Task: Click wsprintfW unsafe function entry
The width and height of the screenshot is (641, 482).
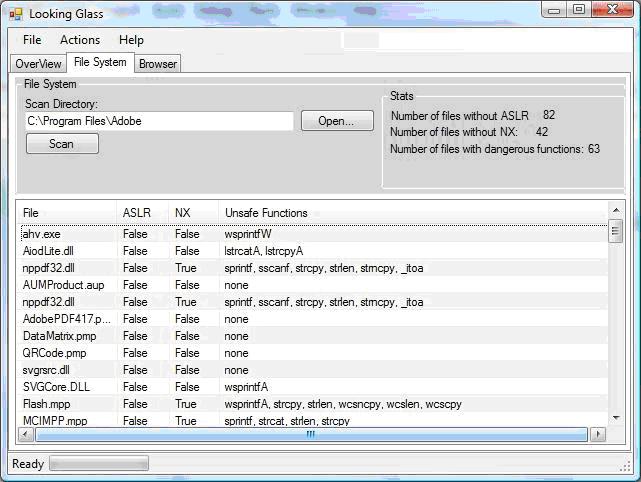Action: [248, 234]
